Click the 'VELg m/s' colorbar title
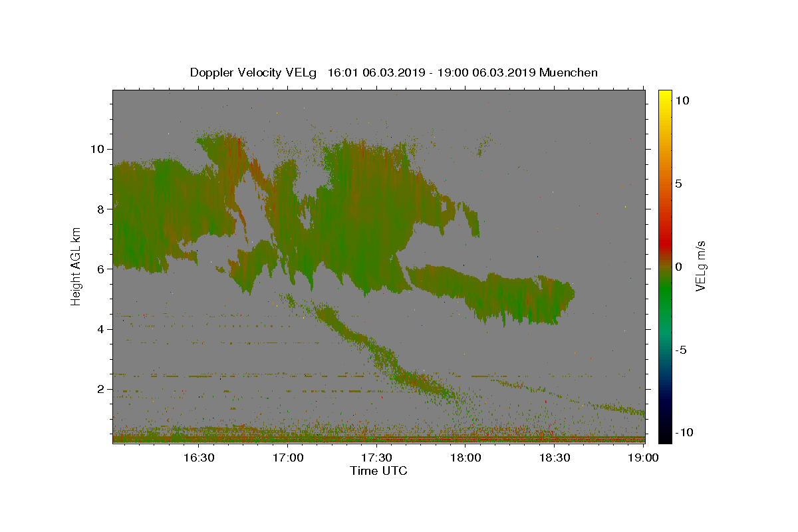Screen dimensions: 798x532 pyautogui.click(x=700, y=266)
